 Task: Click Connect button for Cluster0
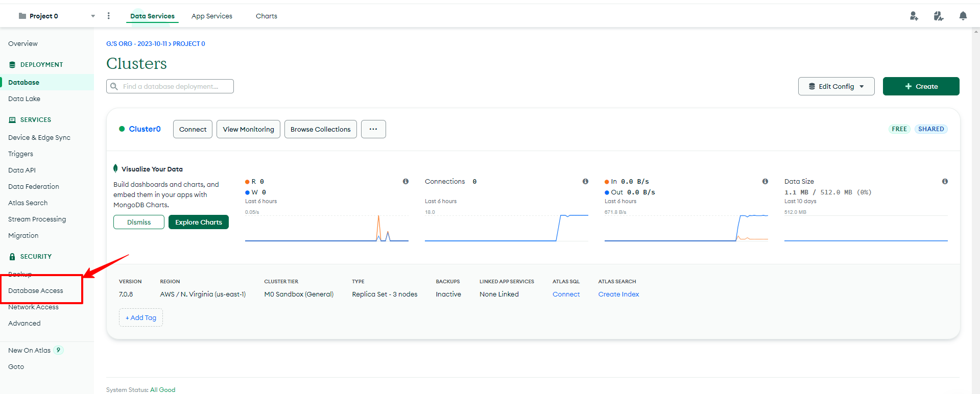click(193, 129)
